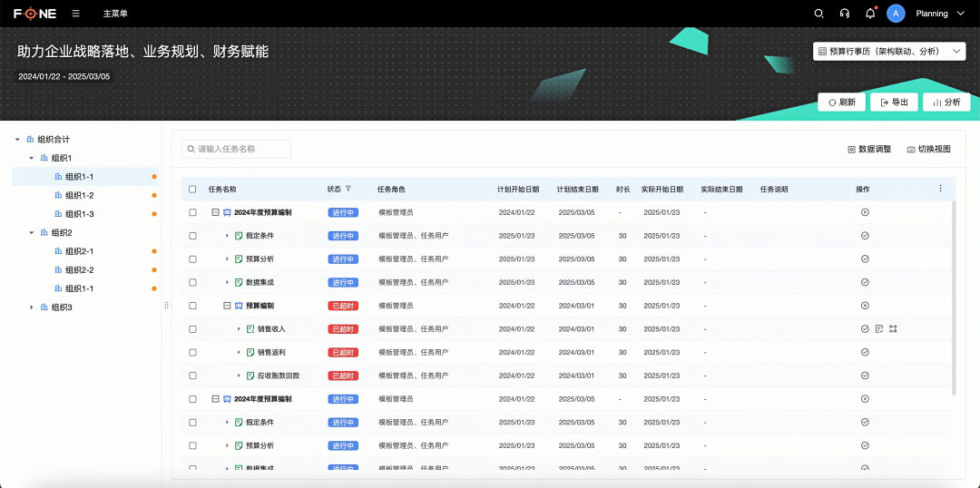Open the three-dot column settings menu in the table header
The image size is (980, 488).
pyautogui.click(x=941, y=188)
